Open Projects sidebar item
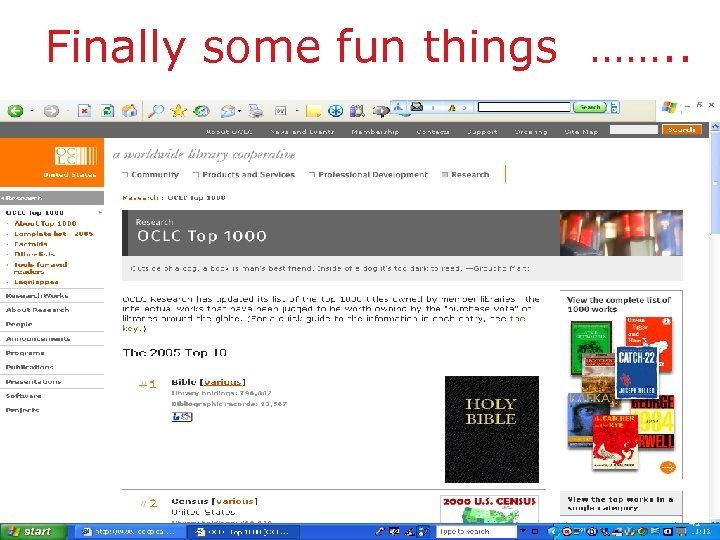Image resolution: width=720 pixels, height=540 pixels. 22,410
